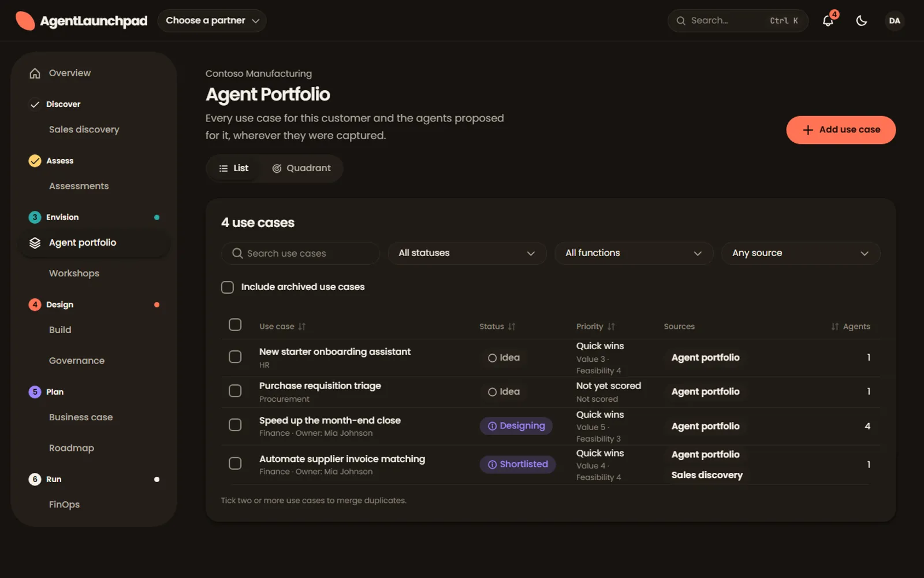Open Governance in the sidebar
The height and width of the screenshot is (578, 924).
(77, 361)
